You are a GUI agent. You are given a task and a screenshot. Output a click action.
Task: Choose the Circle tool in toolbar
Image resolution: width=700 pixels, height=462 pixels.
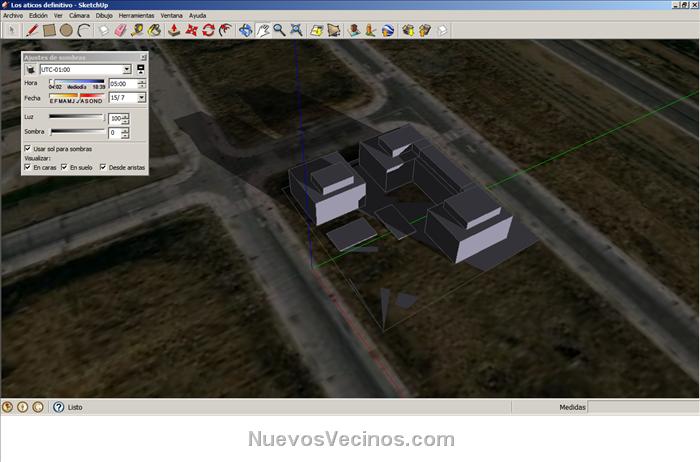click(66, 30)
